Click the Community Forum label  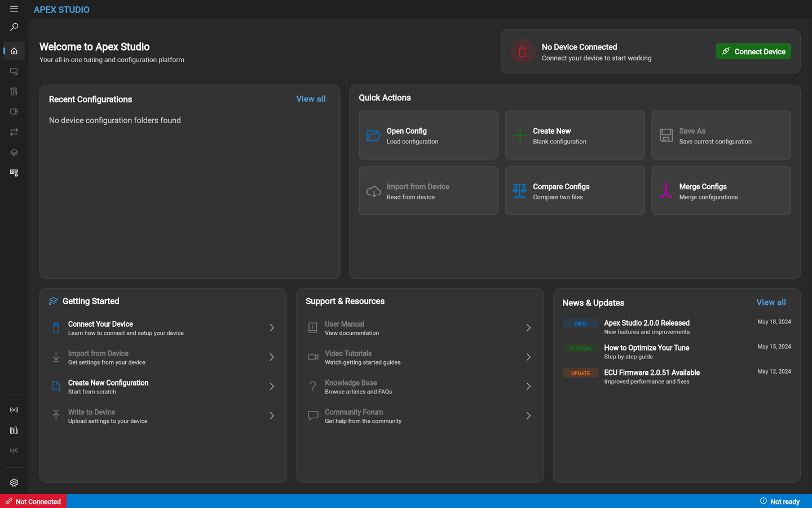point(354,412)
